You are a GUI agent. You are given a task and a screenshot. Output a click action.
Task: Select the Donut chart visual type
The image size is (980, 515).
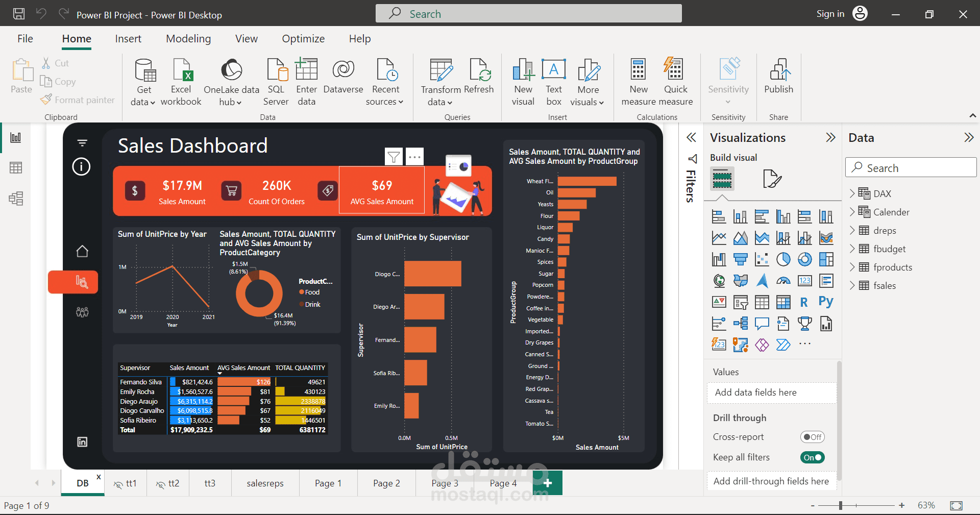tap(805, 260)
